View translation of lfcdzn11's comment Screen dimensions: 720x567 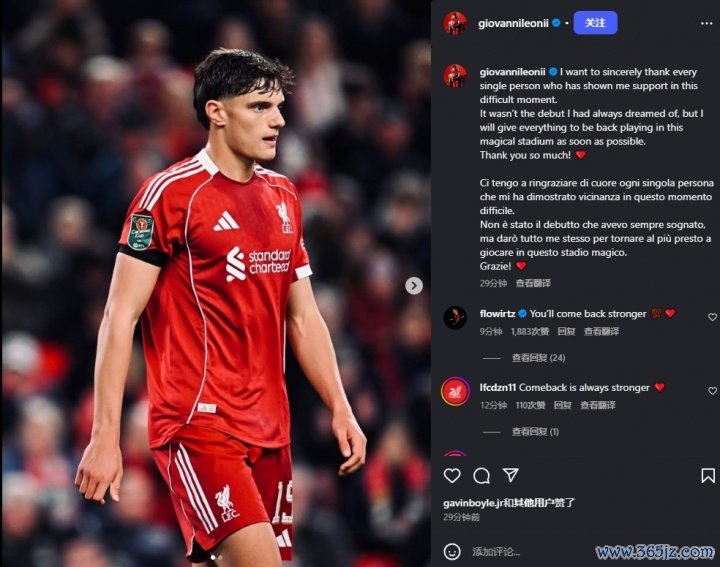pos(597,405)
